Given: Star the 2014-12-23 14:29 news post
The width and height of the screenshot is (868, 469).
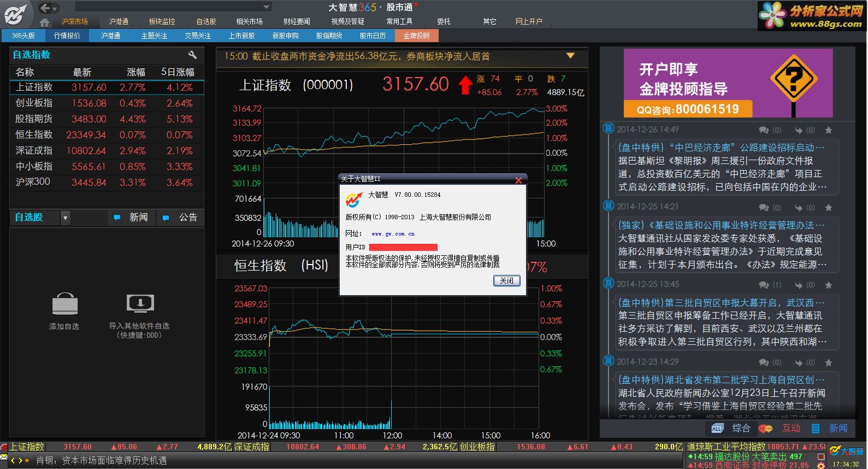Looking at the screenshot, I should [829, 362].
